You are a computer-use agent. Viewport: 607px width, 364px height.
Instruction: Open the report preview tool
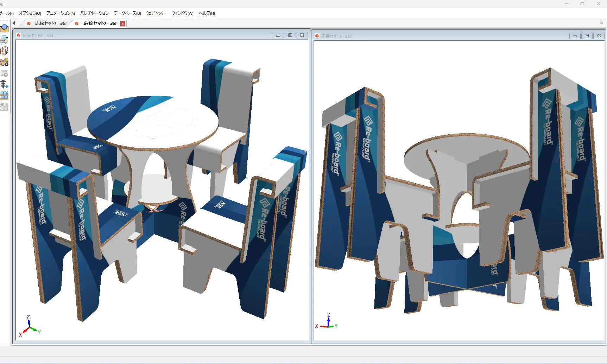tap(5, 74)
